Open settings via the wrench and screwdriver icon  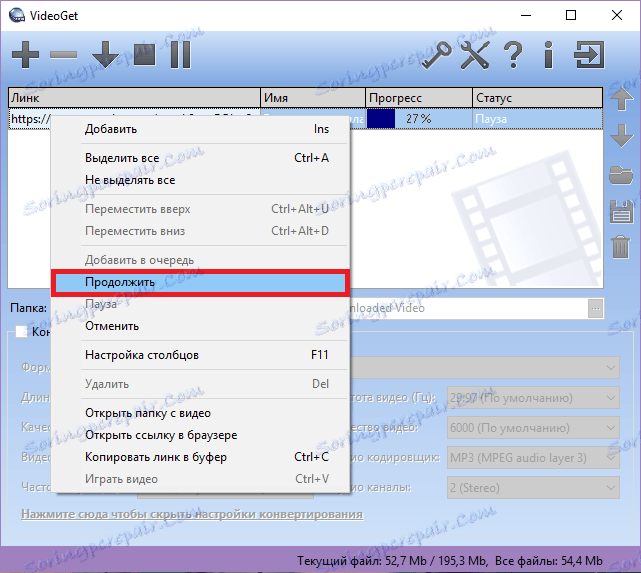(x=475, y=54)
